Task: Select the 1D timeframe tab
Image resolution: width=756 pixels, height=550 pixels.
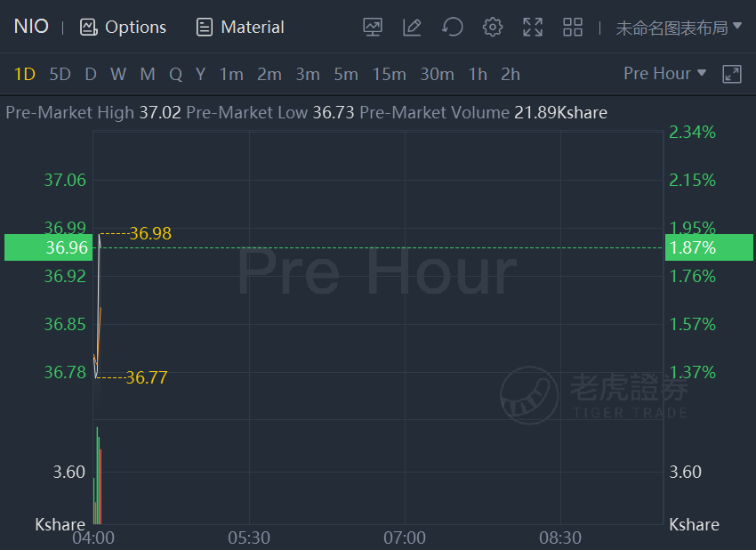Action: [x=25, y=74]
